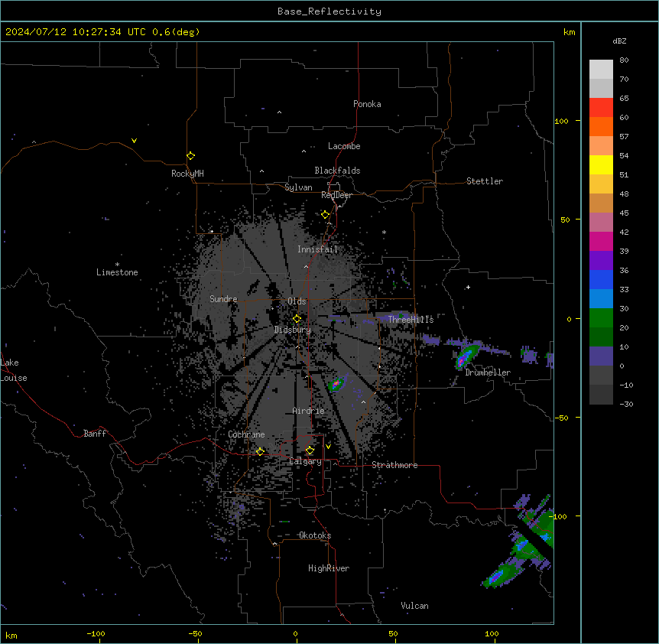Viewport: 659px width, 644px height.
Task: Click the Sundre city label
Action: 223,299
